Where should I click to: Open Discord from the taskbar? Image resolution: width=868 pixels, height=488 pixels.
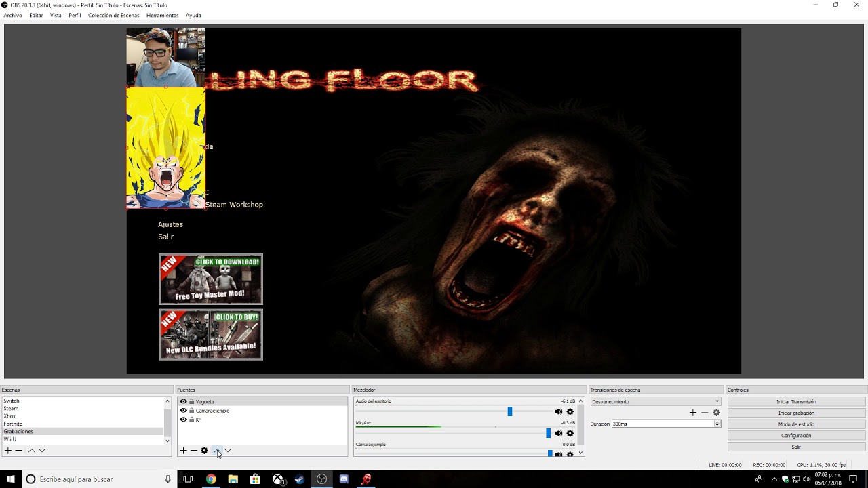(x=344, y=479)
